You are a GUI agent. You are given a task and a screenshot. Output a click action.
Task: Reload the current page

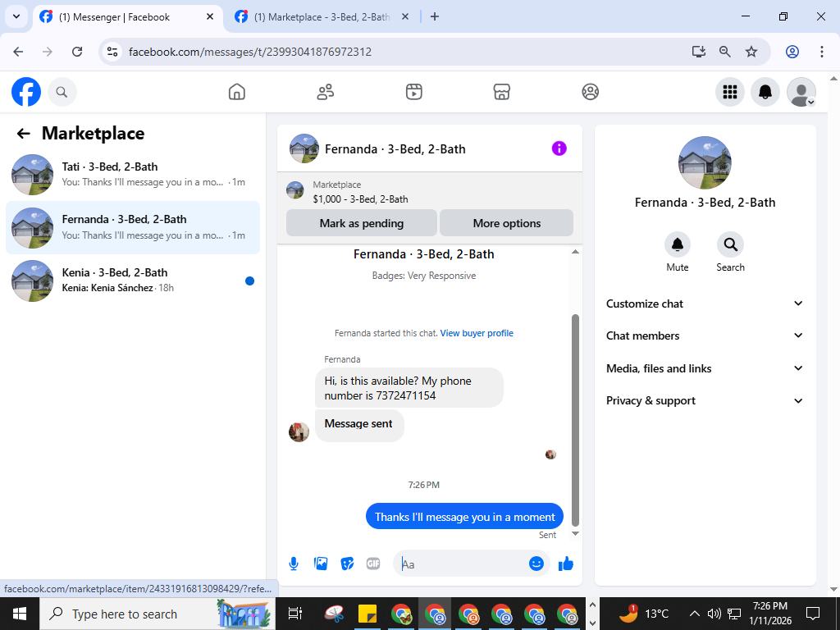point(77,52)
